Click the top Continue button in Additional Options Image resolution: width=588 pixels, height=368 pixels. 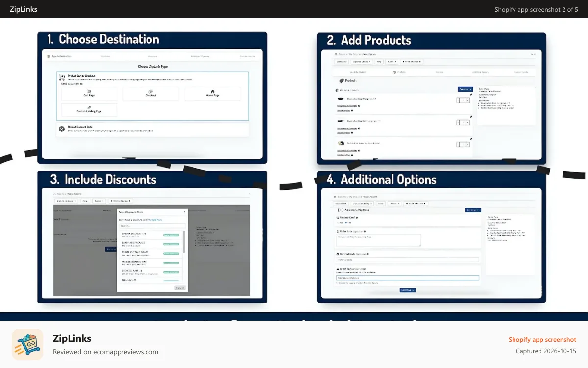pyautogui.click(x=473, y=210)
